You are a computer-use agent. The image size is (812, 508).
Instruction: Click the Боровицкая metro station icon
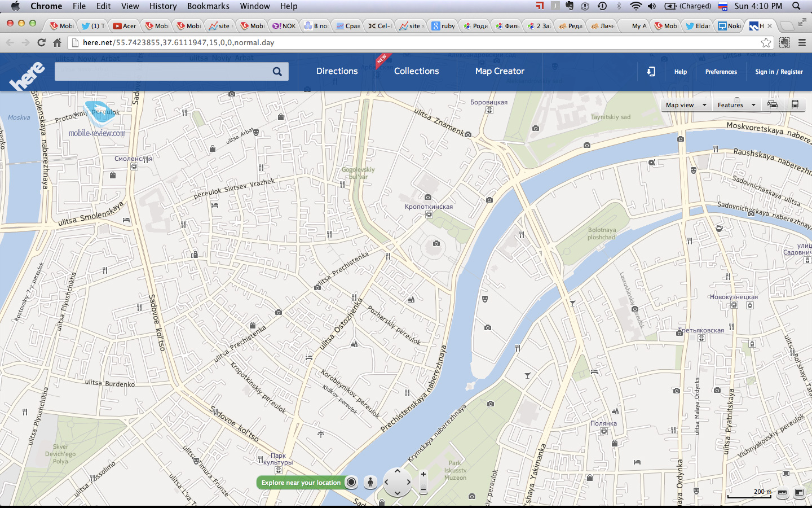[x=489, y=110]
